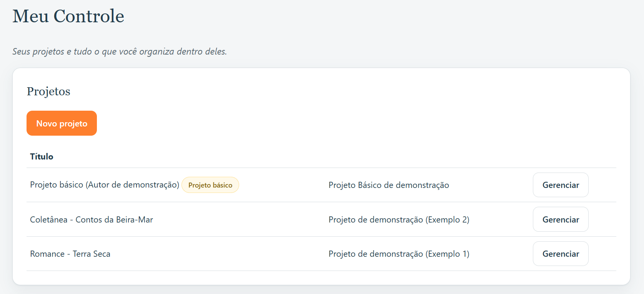The width and height of the screenshot is (644, 294).
Task: Click the Título column header
Action: [x=42, y=156]
